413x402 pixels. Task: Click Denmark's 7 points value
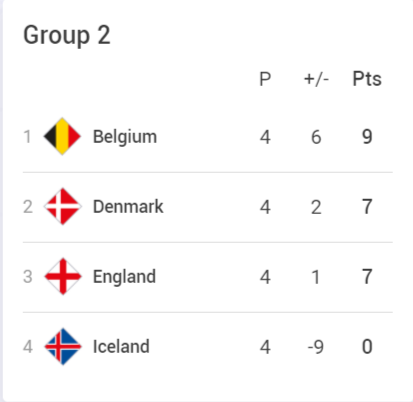pyautogui.click(x=367, y=207)
